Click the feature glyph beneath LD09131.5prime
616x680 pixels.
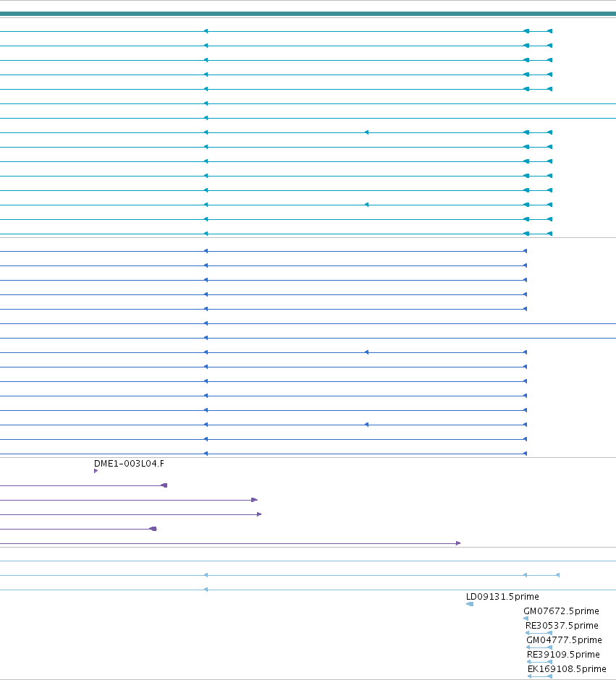pyautogui.click(x=469, y=604)
